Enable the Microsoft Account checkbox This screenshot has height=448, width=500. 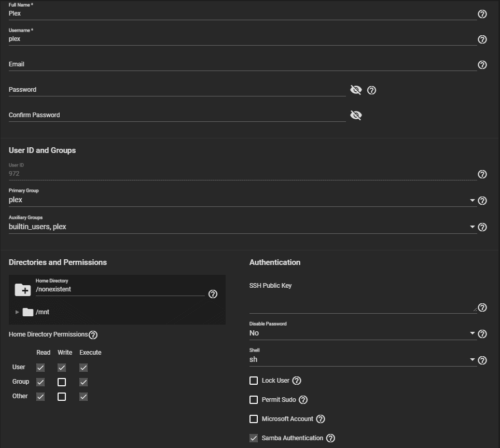(x=254, y=419)
